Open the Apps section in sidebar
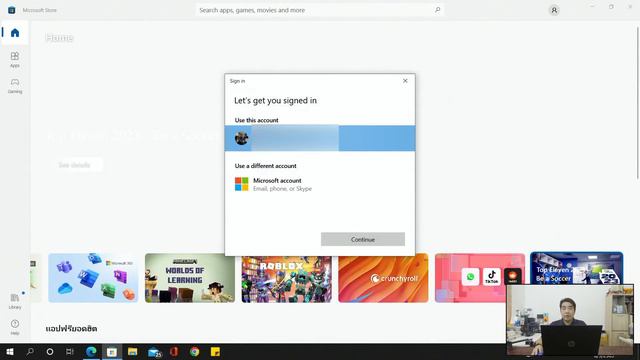 pos(15,60)
